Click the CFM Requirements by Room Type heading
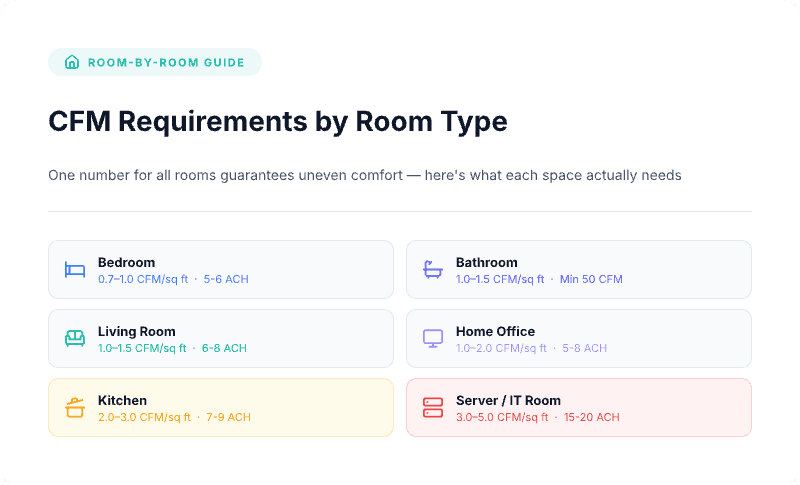 [x=278, y=122]
